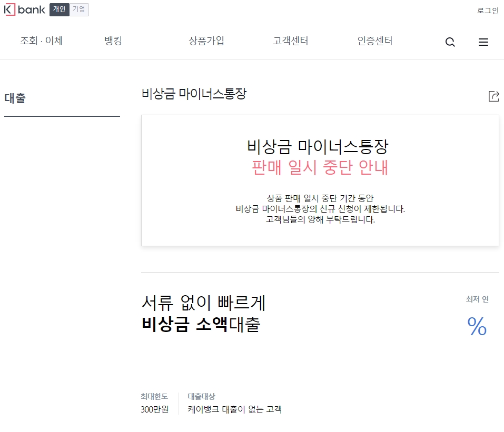Click the share icon beside 비상금 마이너스통장

pyautogui.click(x=493, y=96)
